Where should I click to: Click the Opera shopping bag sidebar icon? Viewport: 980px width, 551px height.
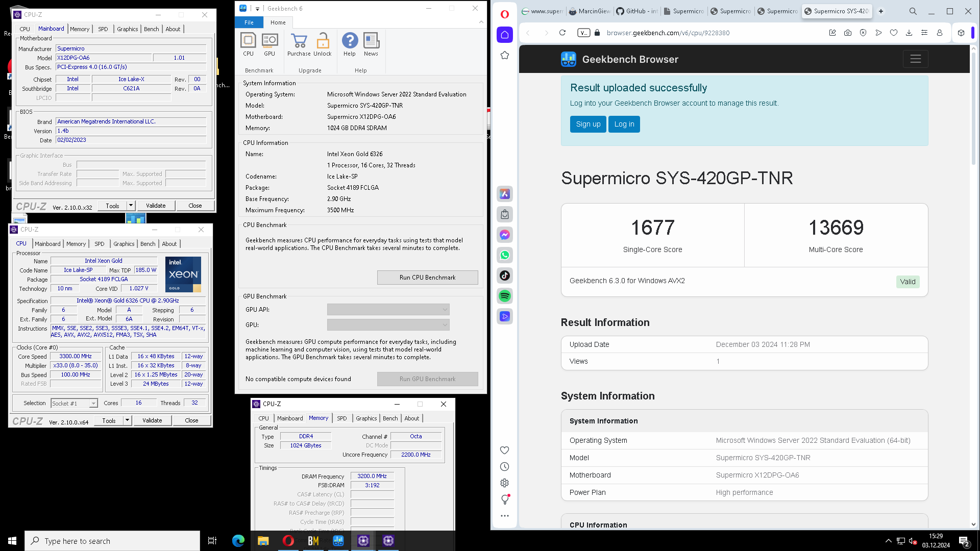[x=505, y=214]
